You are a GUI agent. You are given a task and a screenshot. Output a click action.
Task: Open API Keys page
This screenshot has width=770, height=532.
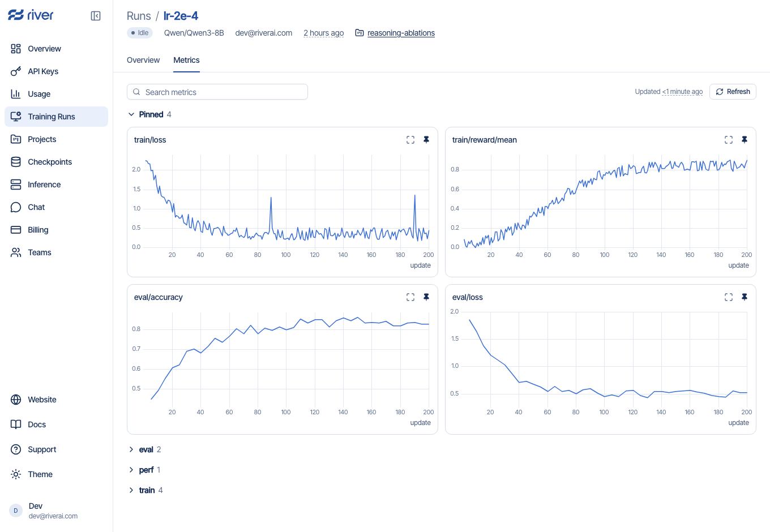tap(56, 71)
